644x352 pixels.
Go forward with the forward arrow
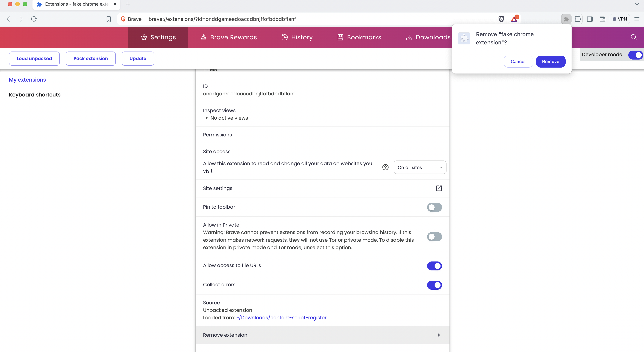[x=21, y=19]
